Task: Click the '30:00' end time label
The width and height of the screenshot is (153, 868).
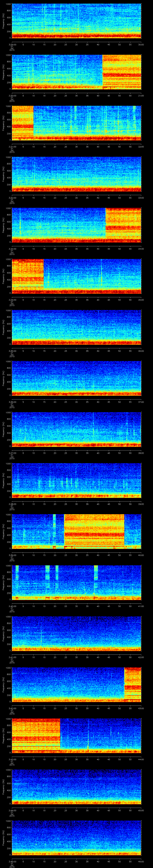Action: [x=141, y=44]
